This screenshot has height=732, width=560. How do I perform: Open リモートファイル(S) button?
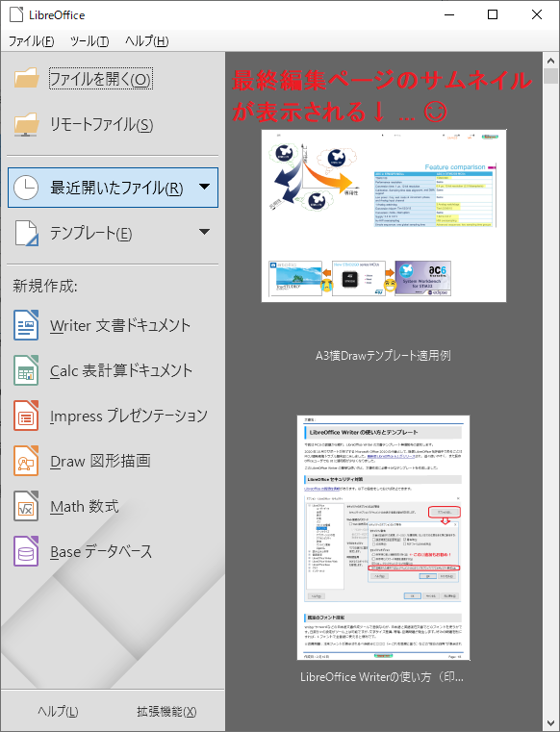(102, 125)
